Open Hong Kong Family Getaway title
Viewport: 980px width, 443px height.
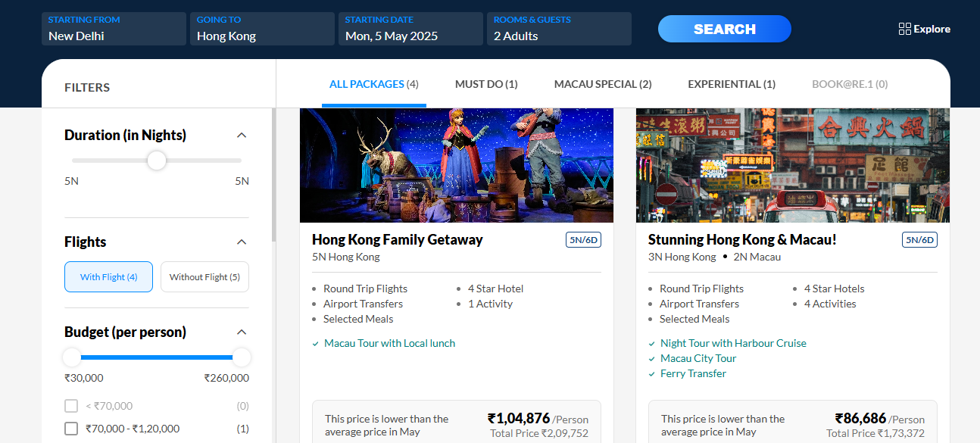(x=398, y=240)
